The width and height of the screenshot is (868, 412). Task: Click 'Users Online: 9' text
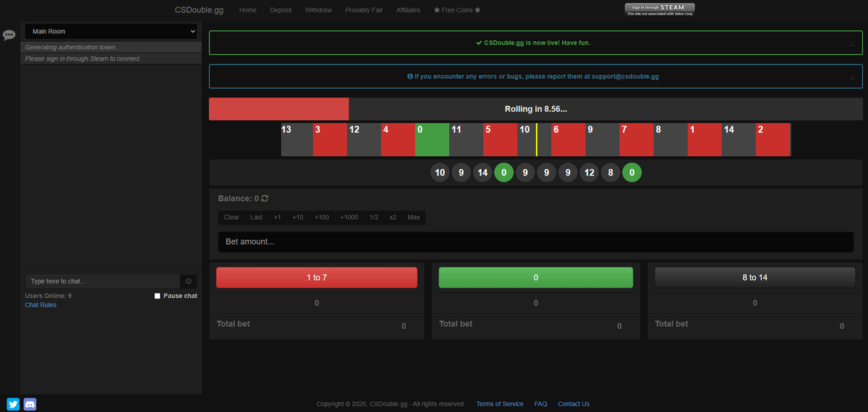click(x=48, y=296)
